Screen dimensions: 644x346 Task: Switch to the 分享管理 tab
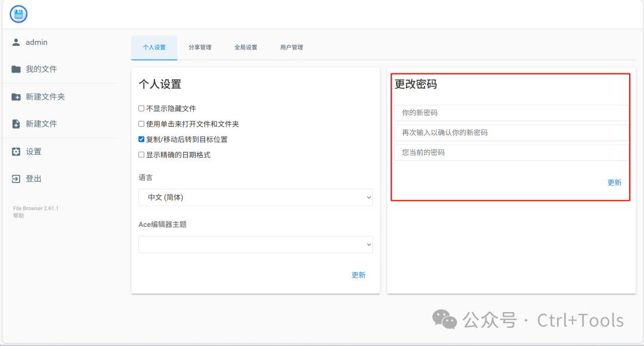200,48
